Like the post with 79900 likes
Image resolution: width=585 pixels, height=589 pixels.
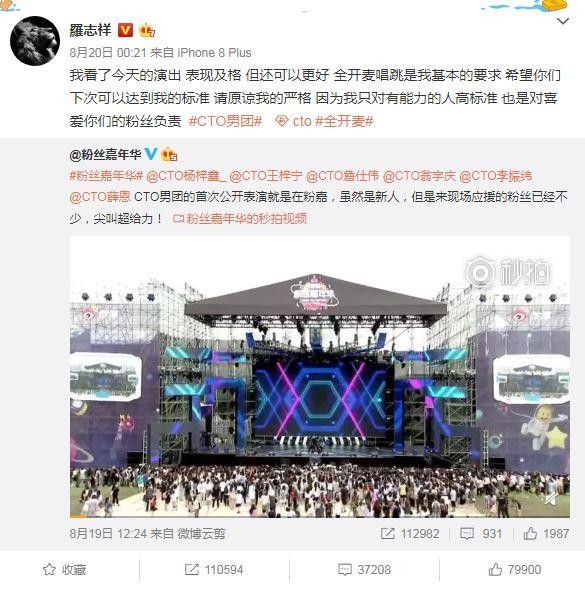(515, 569)
